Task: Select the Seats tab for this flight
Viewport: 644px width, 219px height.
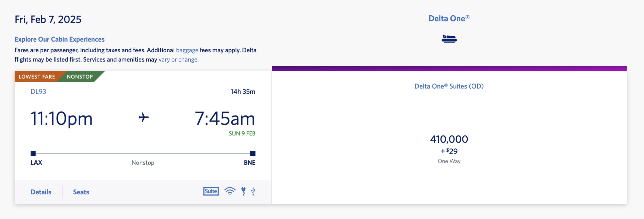Action: [x=81, y=192]
